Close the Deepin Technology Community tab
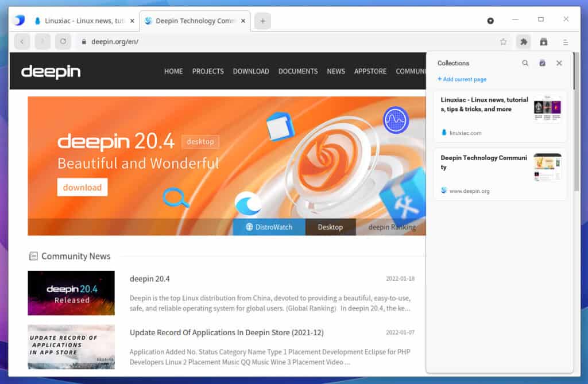Image resolution: width=588 pixels, height=384 pixels. tap(243, 21)
